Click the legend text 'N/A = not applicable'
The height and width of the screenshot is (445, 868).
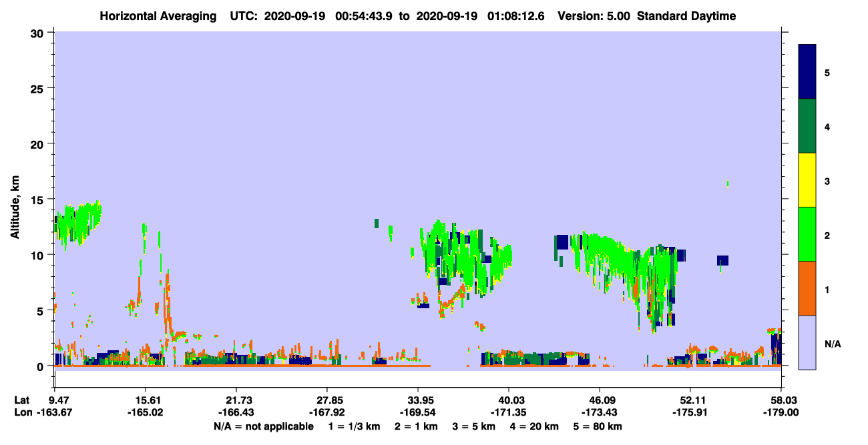[263, 426]
